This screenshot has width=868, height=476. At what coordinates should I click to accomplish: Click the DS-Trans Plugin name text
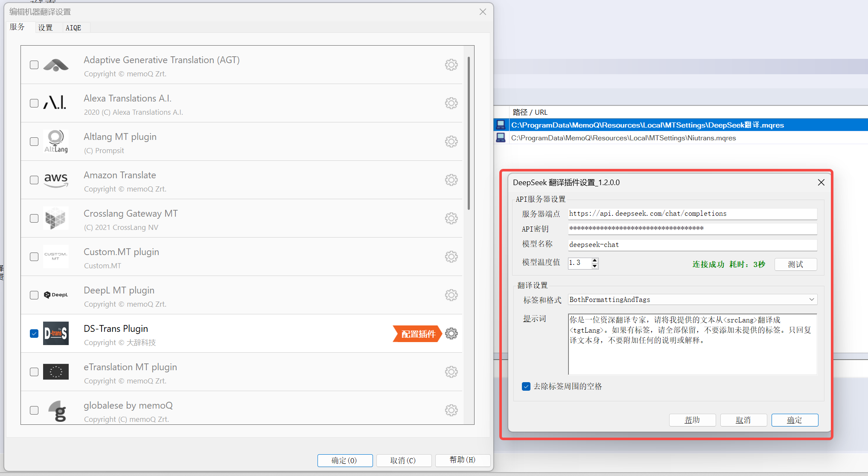116,328
